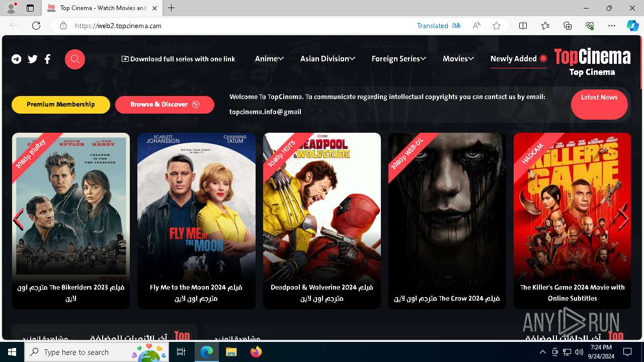Add this page to favorites star
Screen dimensions: 644x362
[497, 26]
